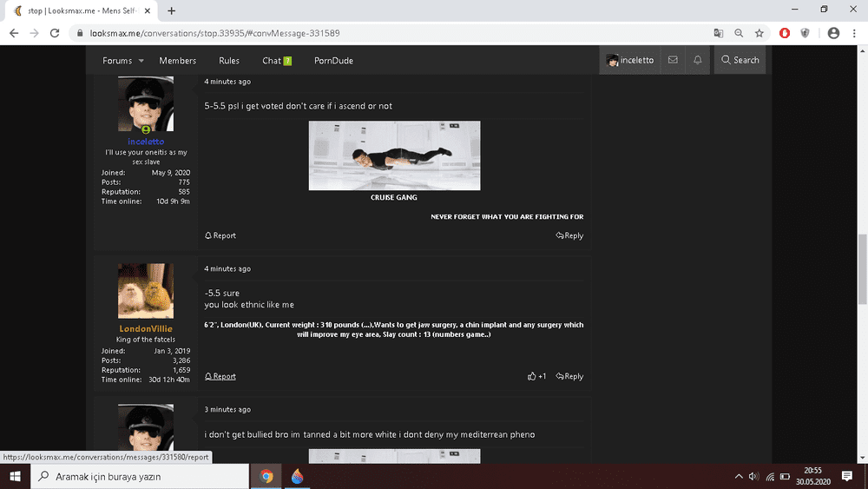Open Chrome three-dot menu
868x489 pixels.
[854, 33]
